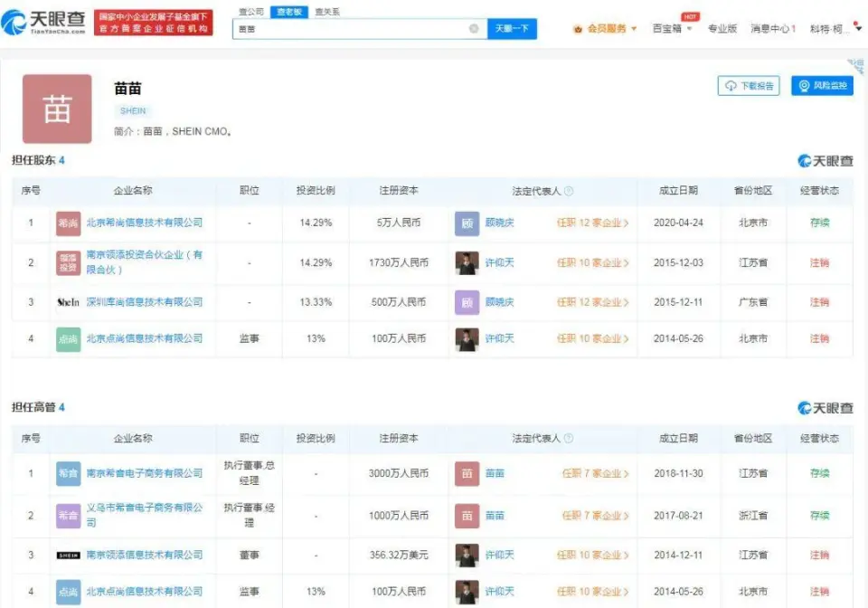Click 顾晓庆 avatar in 北京希尚 row
This screenshot has width=868, height=608.
pyautogui.click(x=467, y=223)
